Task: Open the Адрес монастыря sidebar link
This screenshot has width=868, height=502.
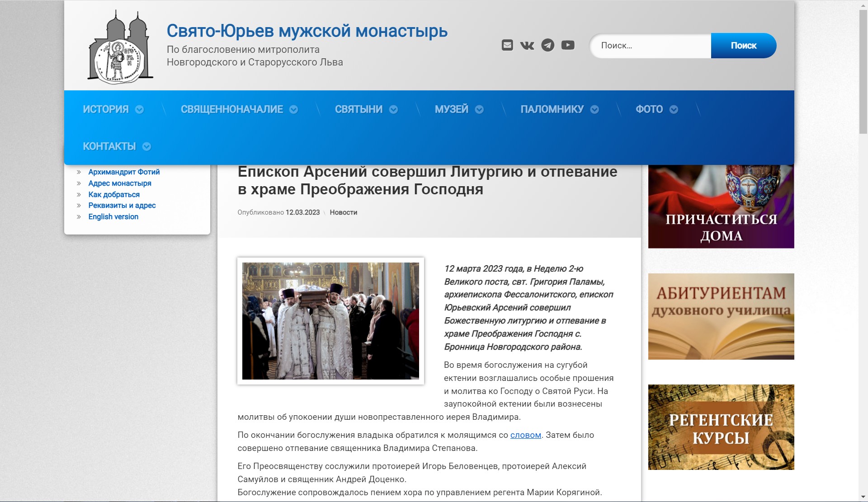Action: click(x=120, y=183)
